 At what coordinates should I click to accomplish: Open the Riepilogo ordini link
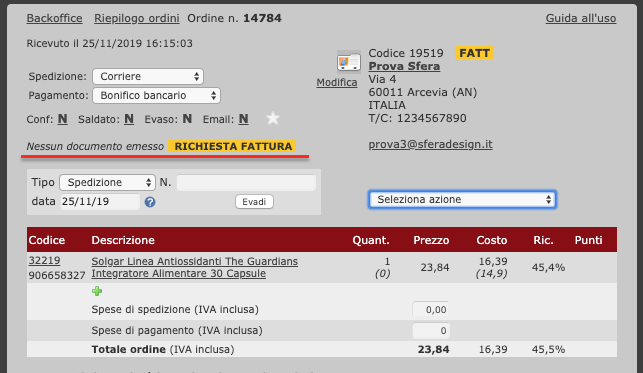(x=137, y=18)
